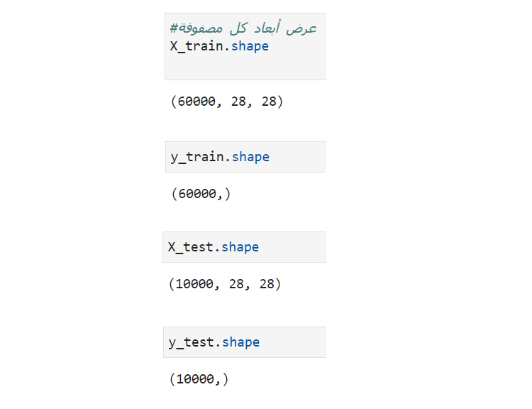
Task: Click the empty line below X_train.shape
Action: (x=245, y=65)
